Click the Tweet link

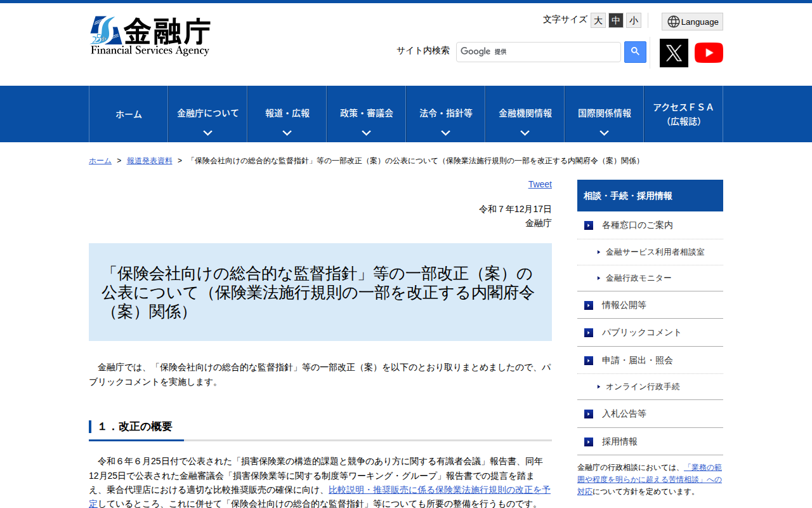click(x=540, y=184)
